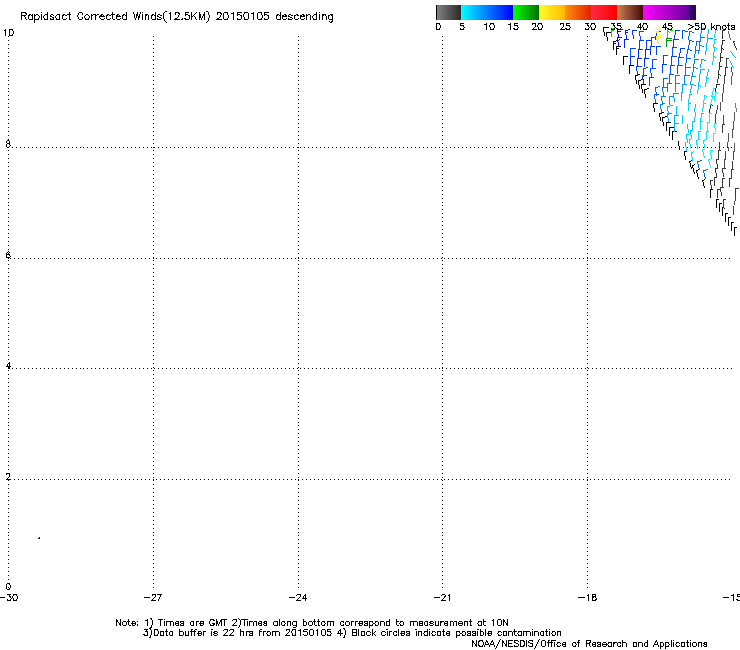Screen dimensions: 740x650
Task: Click the green 15–20 knots legend swatch
Action: [x=526, y=12]
